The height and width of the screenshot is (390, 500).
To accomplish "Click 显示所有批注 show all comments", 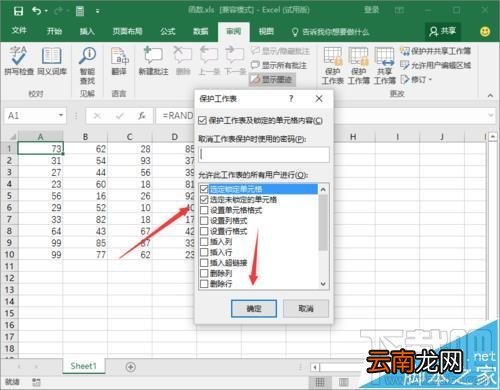I will tap(279, 65).
